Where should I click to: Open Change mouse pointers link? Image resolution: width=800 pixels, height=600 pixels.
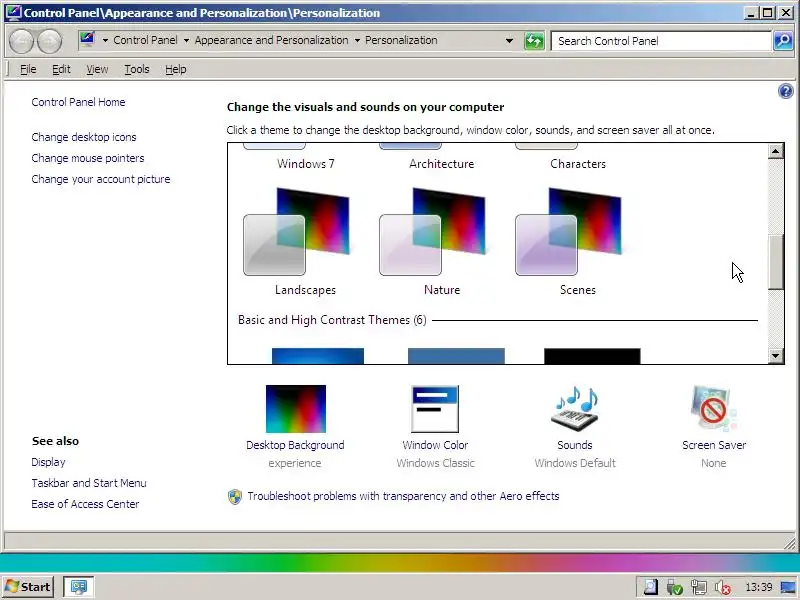pyautogui.click(x=88, y=158)
